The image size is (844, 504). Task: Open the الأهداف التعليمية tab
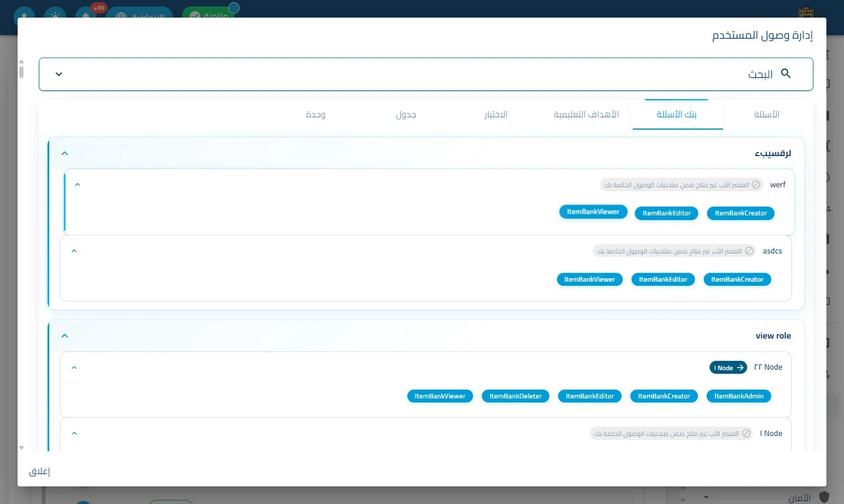click(x=586, y=114)
